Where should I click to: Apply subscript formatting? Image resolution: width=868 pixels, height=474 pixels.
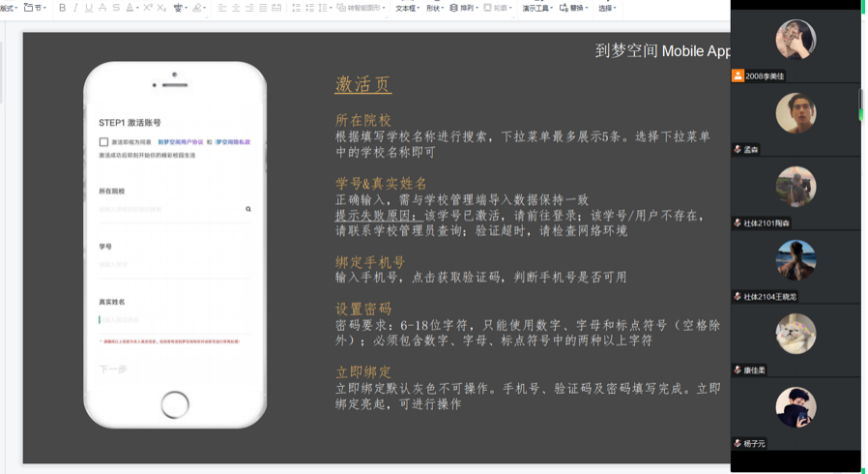161,8
